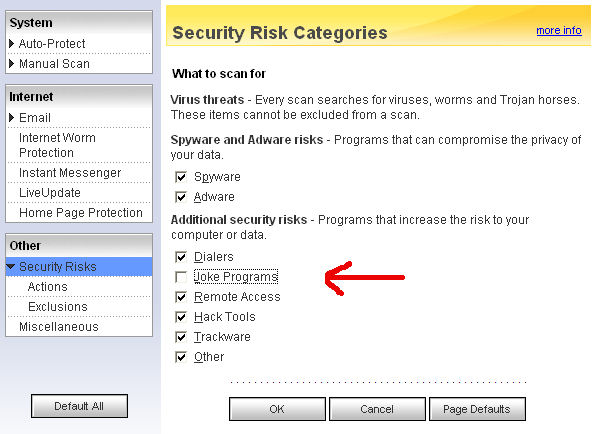Go to LiveUpdate settings
The image size is (600, 434).
[x=50, y=193]
